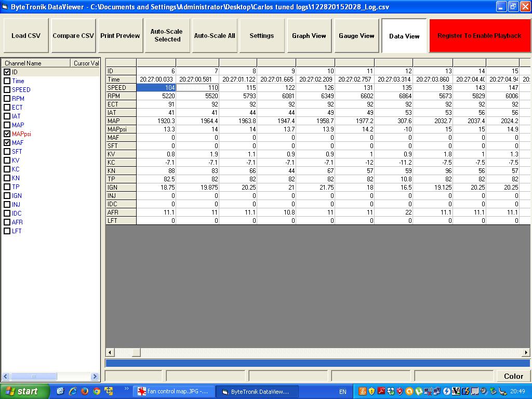This screenshot has height=399, width=532.
Task: Uncheck the MAPpsi channel checkbox
Action: 7,134
